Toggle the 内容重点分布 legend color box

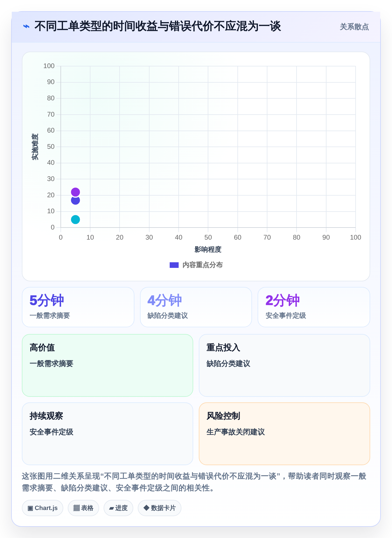(174, 265)
